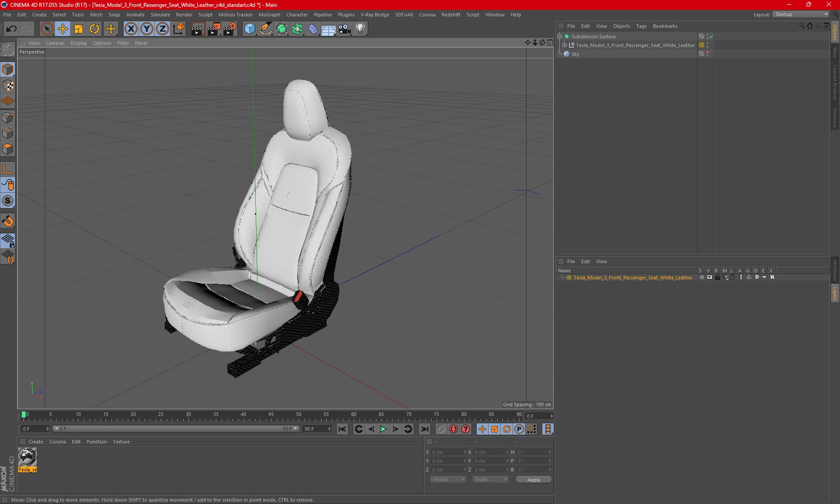Toggle X axis lock
The image size is (840, 504).
131,29
